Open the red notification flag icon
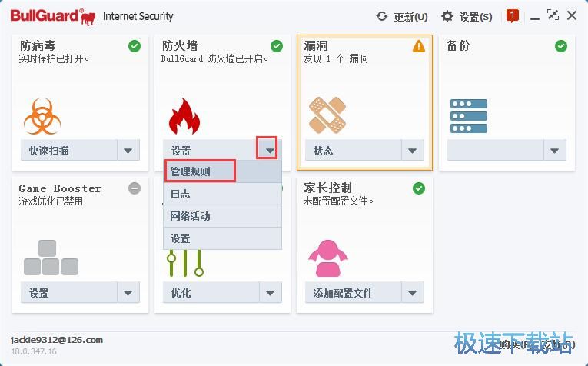588x366 pixels. (x=513, y=15)
